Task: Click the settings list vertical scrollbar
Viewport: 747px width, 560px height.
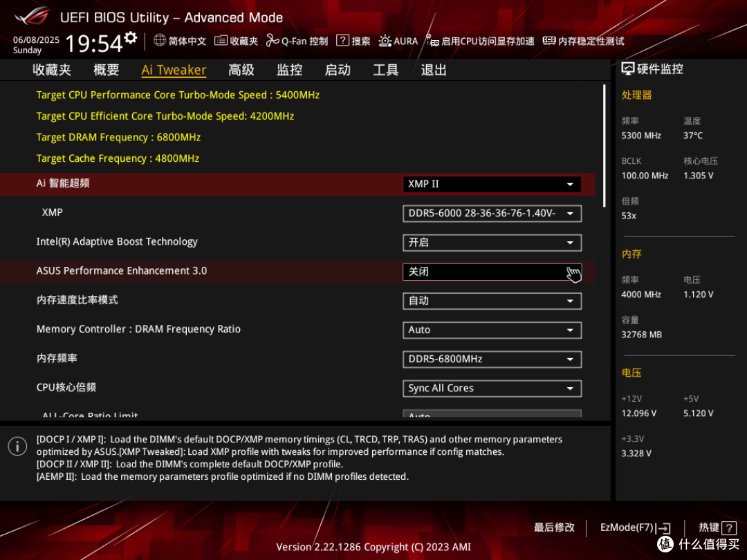Action: click(604, 146)
